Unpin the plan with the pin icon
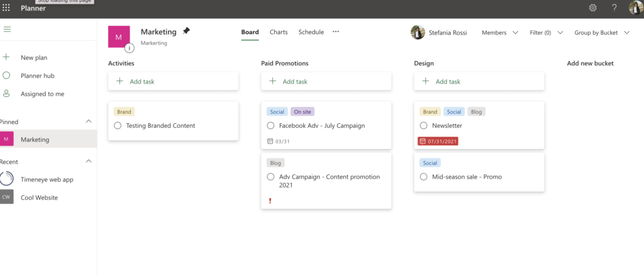 click(x=186, y=31)
